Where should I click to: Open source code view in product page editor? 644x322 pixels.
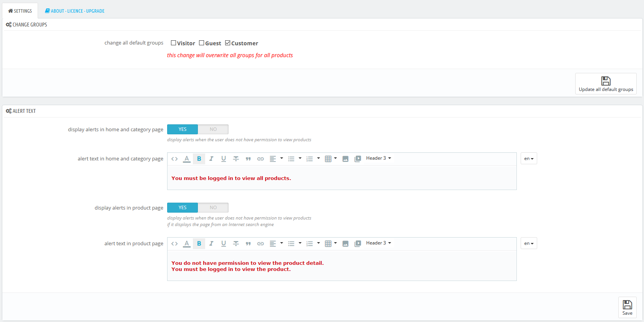(x=174, y=244)
